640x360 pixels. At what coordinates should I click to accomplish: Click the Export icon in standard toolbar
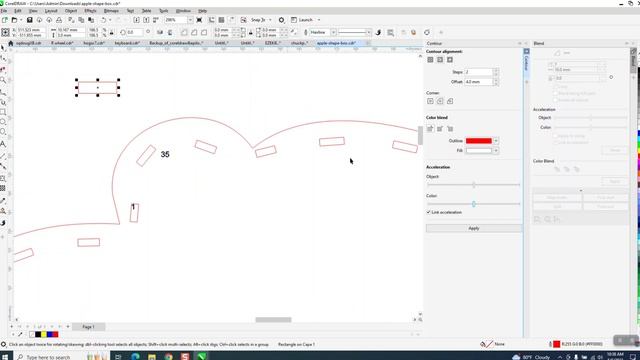click(x=146, y=20)
